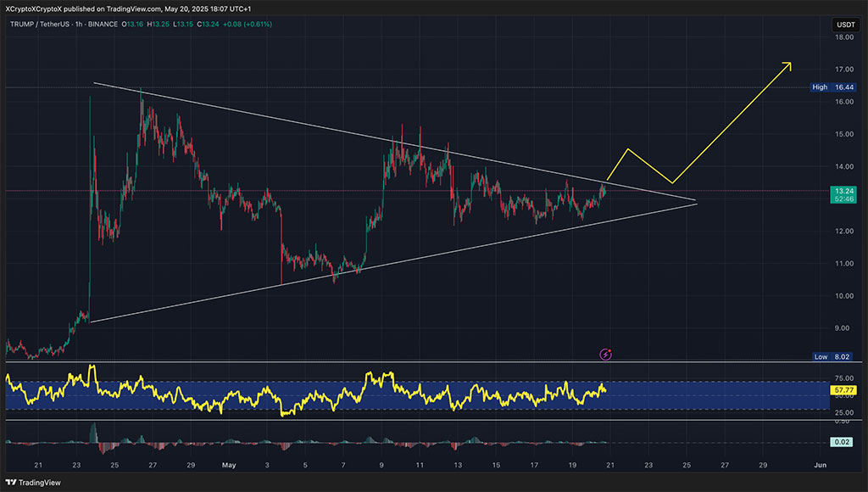The image size is (868, 492).
Task: Select the current price tag 13.24
Action: click(843, 191)
